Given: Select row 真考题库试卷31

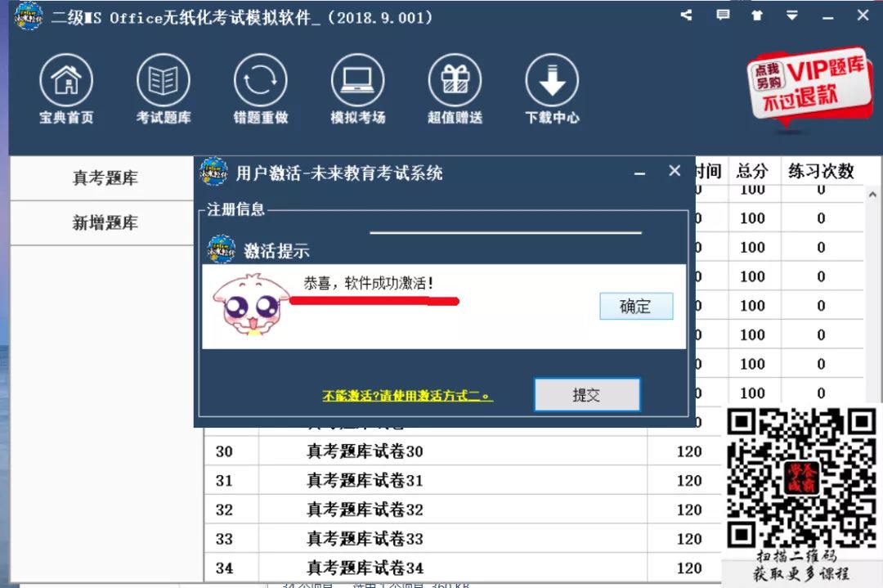Looking at the screenshot, I should click(x=462, y=480).
